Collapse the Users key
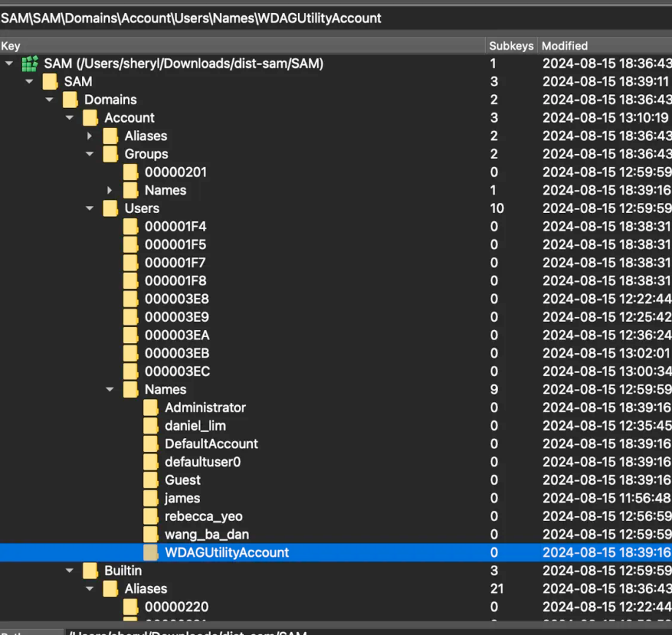This screenshot has width=672, height=635. coord(90,208)
